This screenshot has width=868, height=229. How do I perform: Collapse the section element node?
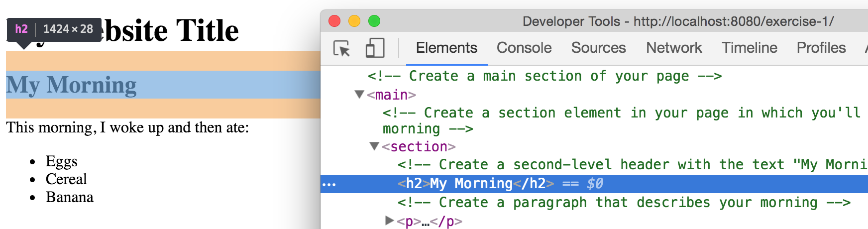coord(374,146)
